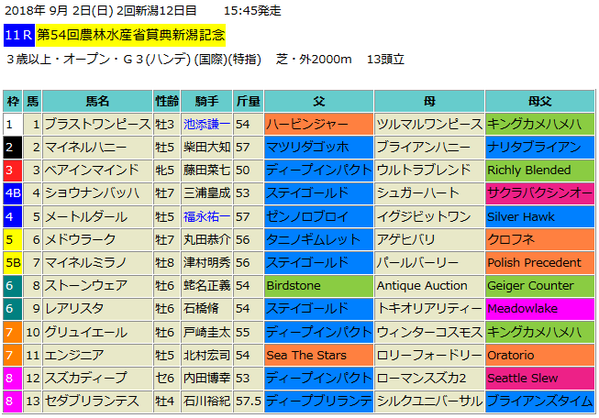
Task: Select horse name グリュイエール
Action: point(86,332)
